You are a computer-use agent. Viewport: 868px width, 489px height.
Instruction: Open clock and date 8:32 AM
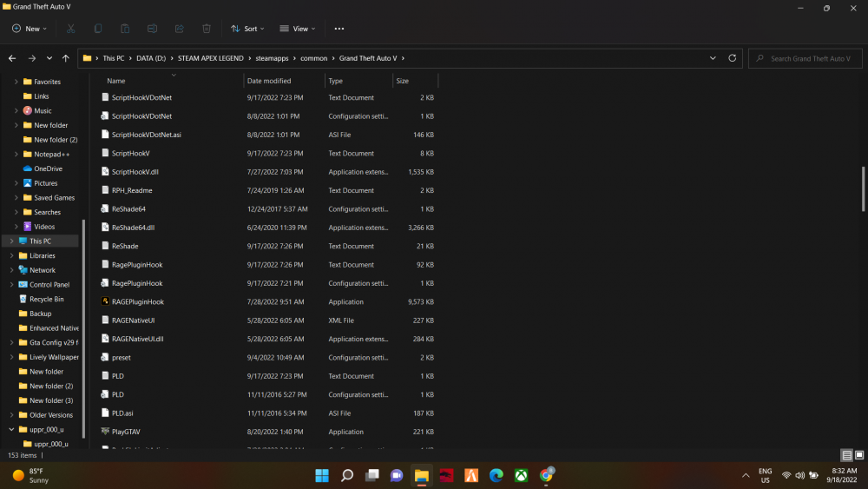click(841, 475)
